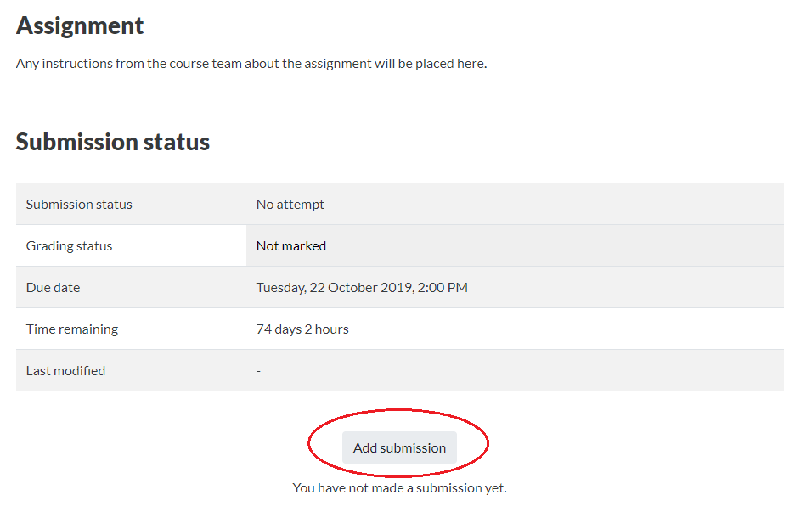Select the Grading status row label
This screenshot has width=812, height=512.
[x=70, y=246]
